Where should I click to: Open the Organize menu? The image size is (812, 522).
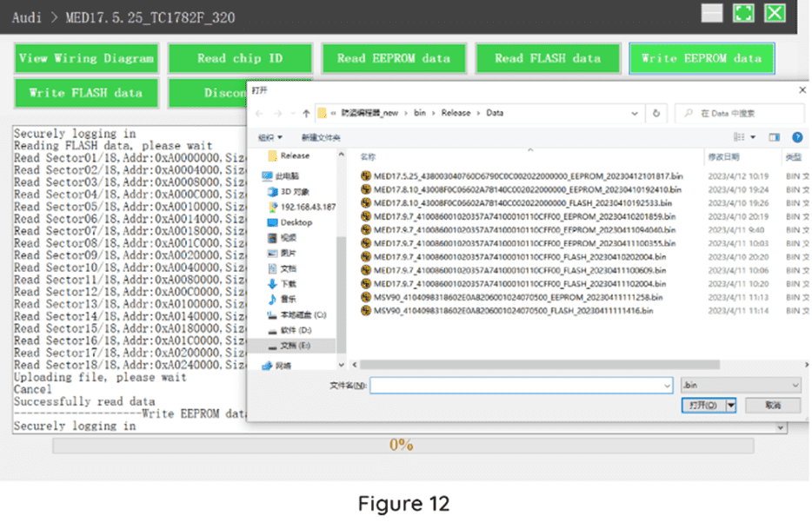(x=270, y=137)
